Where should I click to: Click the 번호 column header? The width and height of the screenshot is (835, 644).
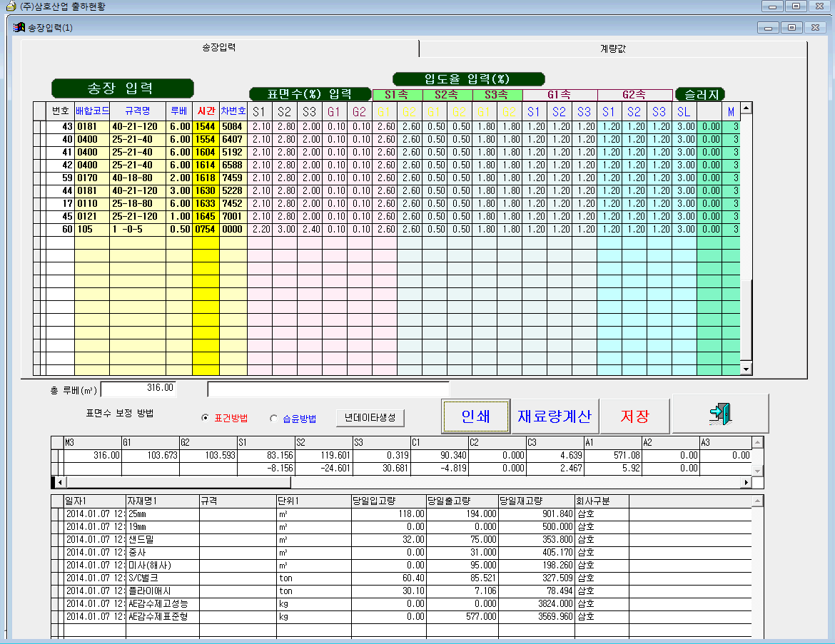click(x=60, y=111)
